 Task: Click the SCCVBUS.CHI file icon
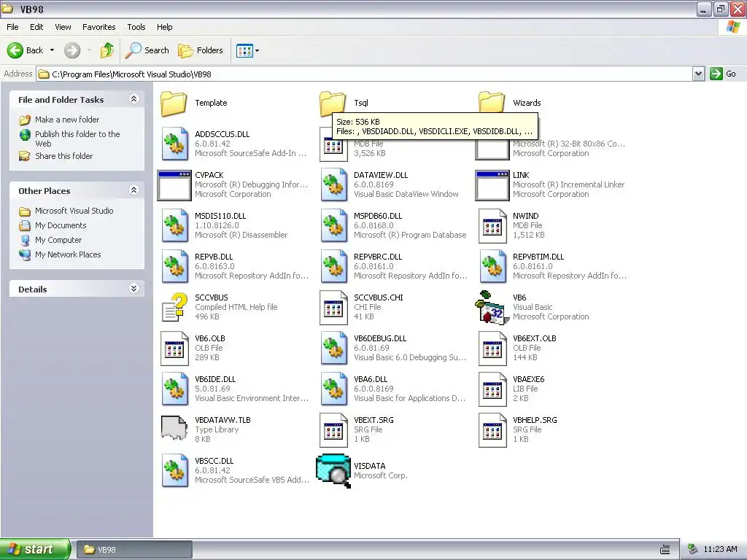pyautogui.click(x=333, y=308)
